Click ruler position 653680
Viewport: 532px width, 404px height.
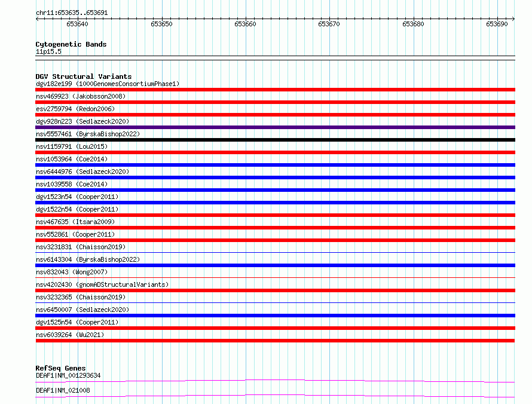point(413,24)
